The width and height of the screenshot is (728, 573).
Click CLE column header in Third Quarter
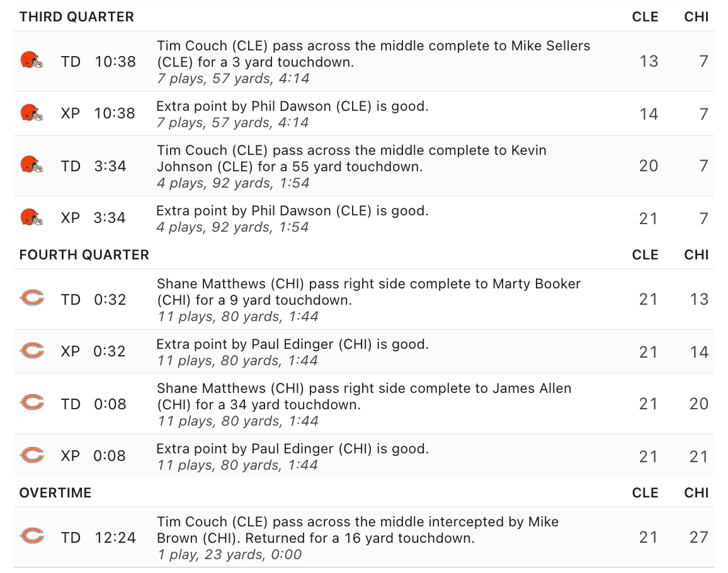coord(645,17)
